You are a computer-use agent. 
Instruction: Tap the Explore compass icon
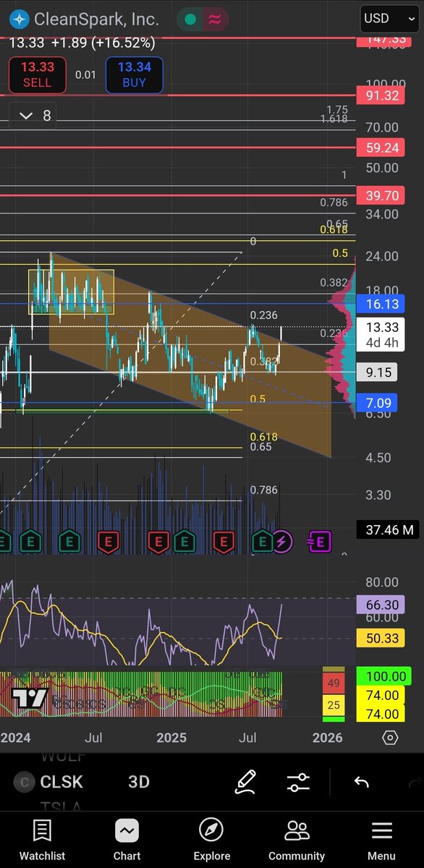point(211,830)
